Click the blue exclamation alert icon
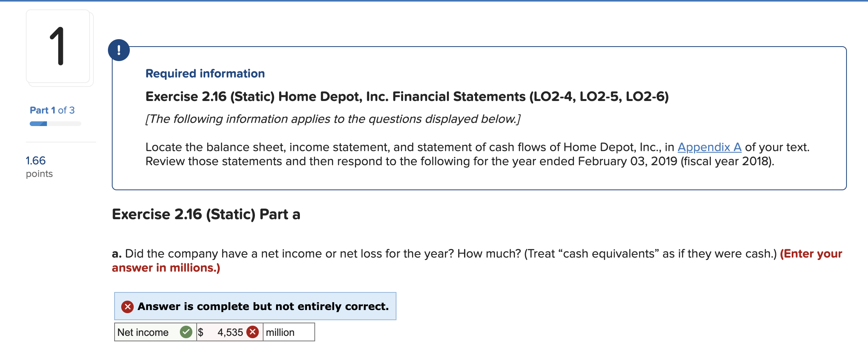This screenshot has height=357, width=868. tap(118, 50)
